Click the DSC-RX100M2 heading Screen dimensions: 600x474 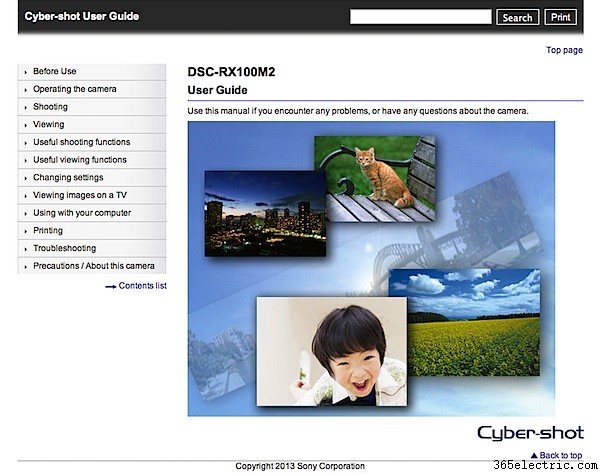click(x=231, y=72)
